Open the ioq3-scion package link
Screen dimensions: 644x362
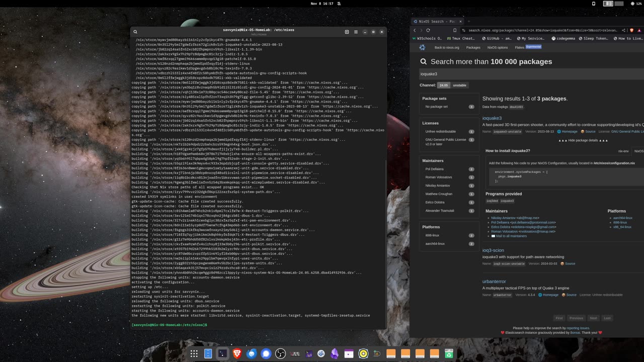click(493, 250)
